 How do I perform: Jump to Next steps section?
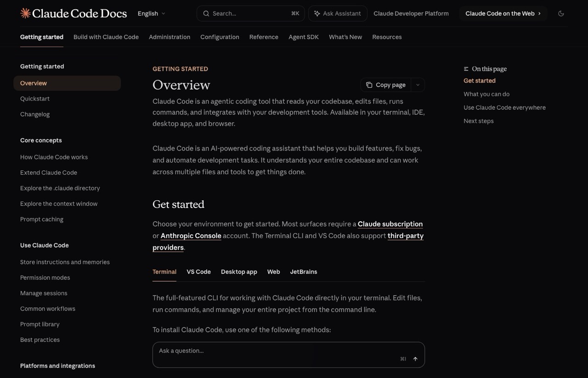pos(479,121)
